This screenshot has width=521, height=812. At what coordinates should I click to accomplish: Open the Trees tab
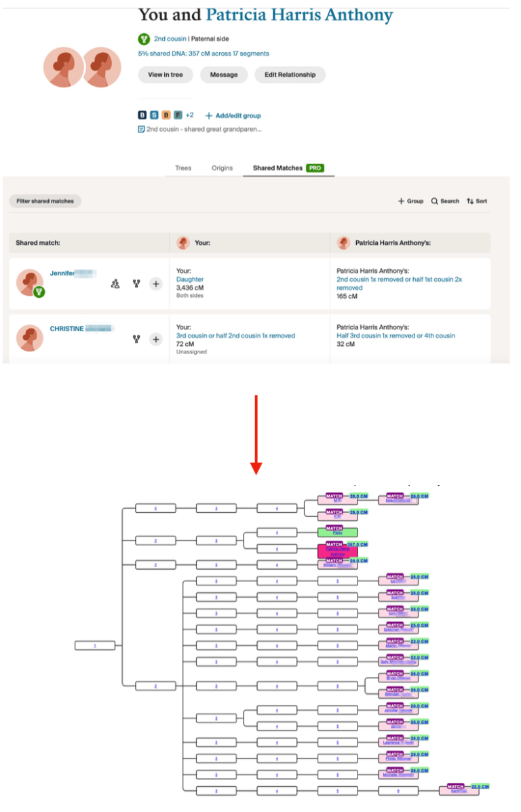[183, 168]
